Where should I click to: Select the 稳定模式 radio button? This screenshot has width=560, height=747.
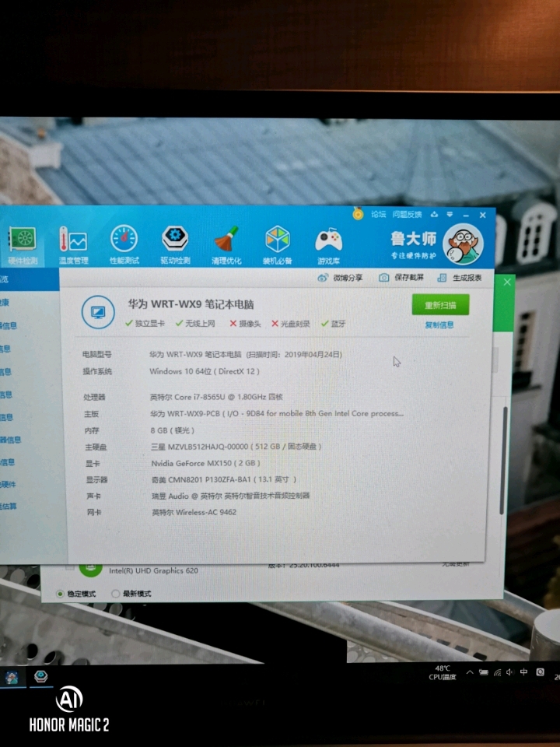pos(61,594)
